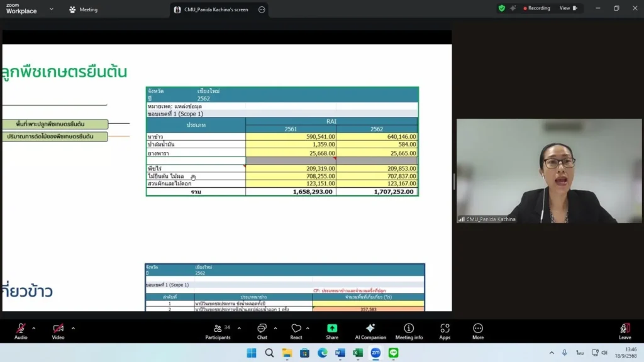644x362 pixels.
Task: Open the Chat panel
Action: [262, 331]
